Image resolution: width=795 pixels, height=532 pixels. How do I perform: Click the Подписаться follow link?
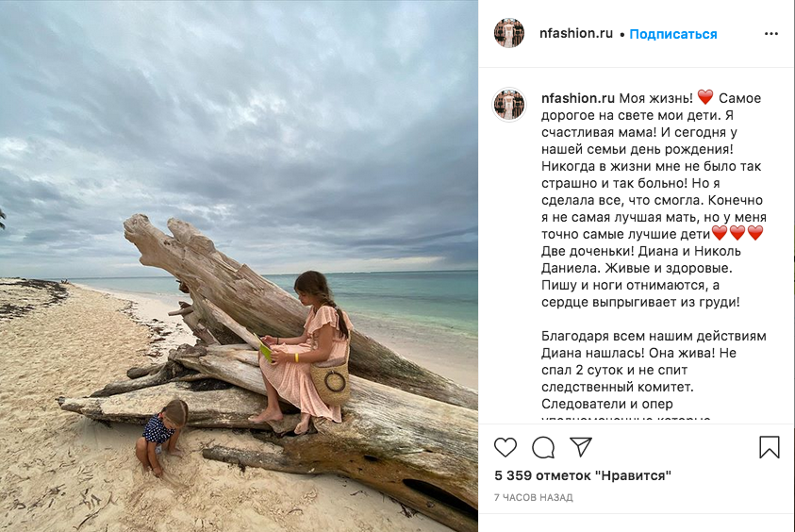673,34
